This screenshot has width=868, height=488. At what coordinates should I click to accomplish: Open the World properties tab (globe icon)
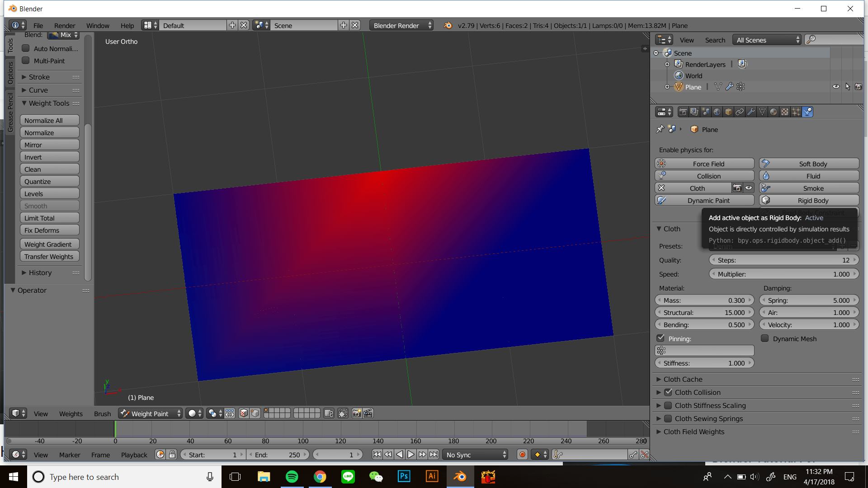point(717,112)
